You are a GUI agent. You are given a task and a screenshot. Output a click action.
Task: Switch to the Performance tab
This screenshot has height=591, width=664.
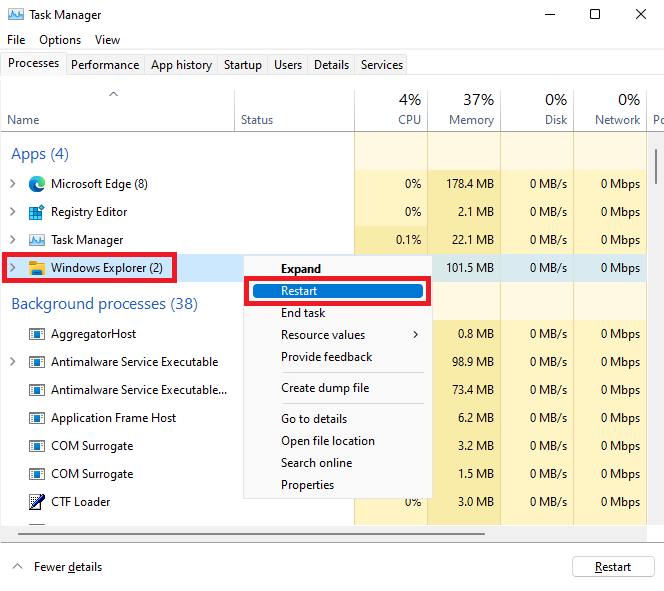[105, 65]
